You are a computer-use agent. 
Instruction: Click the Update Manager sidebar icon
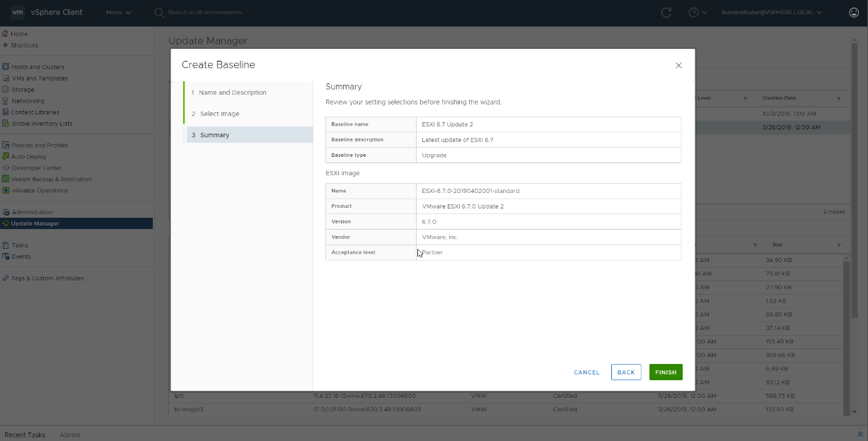tap(5, 223)
